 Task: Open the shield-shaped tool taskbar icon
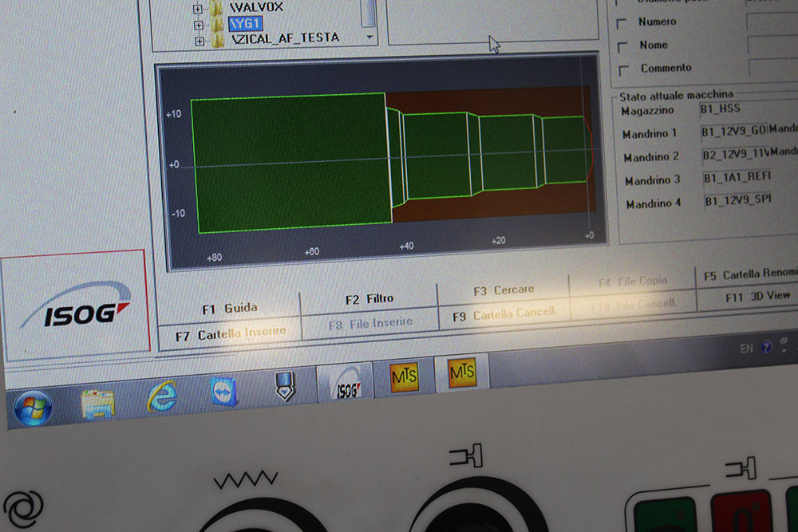click(x=285, y=386)
